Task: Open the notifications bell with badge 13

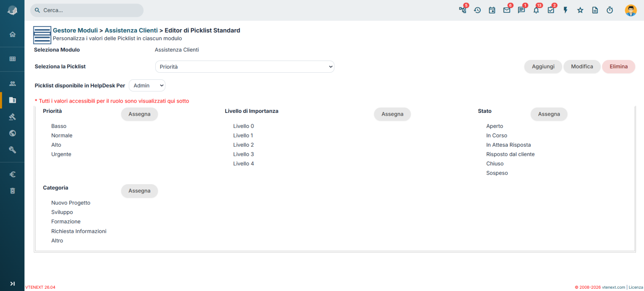Action: [537, 10]
